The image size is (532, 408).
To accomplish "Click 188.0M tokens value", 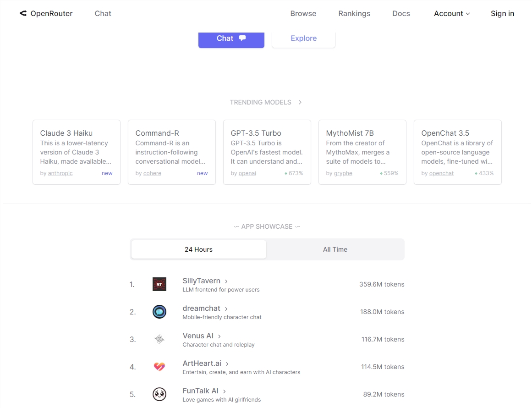I will (382, 312).
